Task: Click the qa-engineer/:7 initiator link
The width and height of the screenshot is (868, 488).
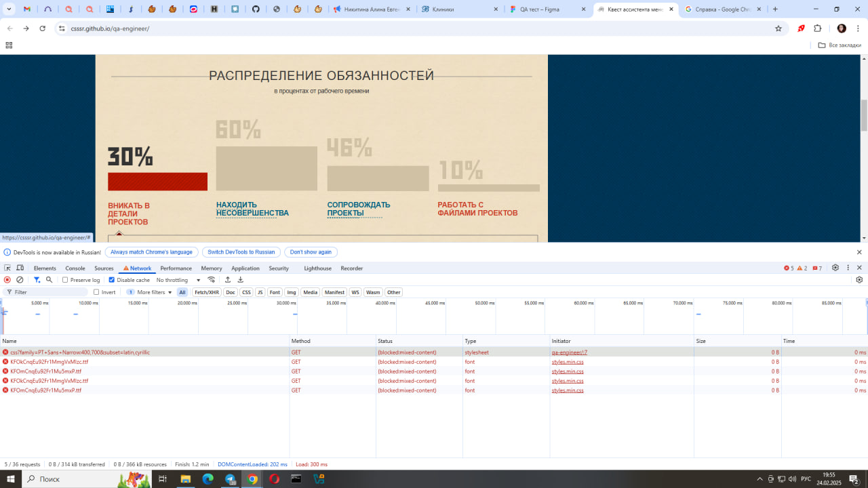Action: click(569, 352)
